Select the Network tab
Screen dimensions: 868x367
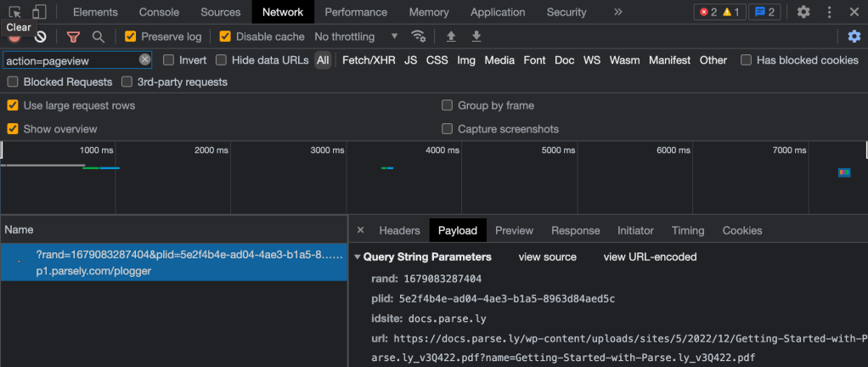[x=283, y=12]
